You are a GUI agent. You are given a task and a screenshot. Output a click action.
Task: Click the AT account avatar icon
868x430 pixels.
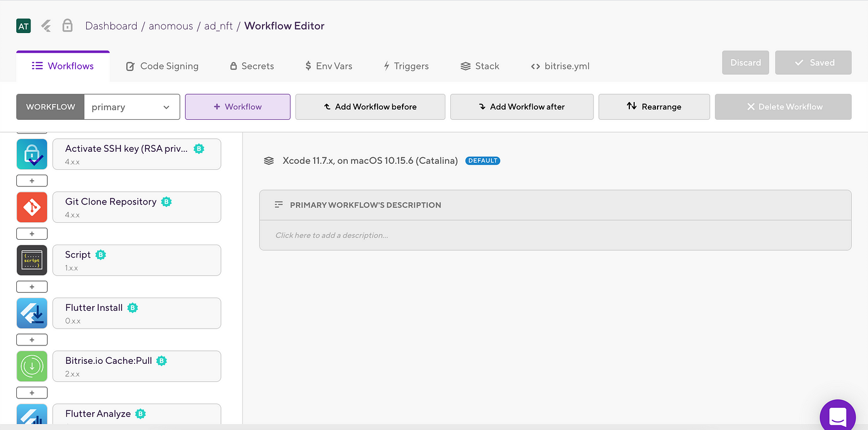point(23,26)
